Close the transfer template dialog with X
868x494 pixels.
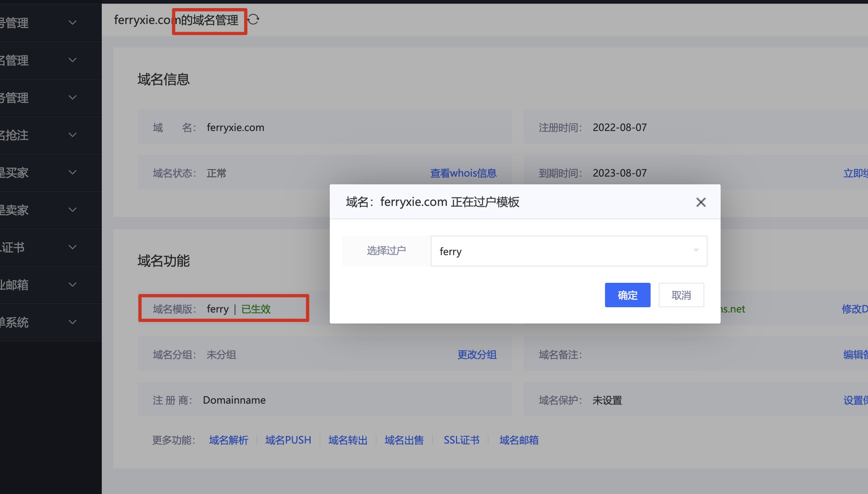click(x=701, y=202)
